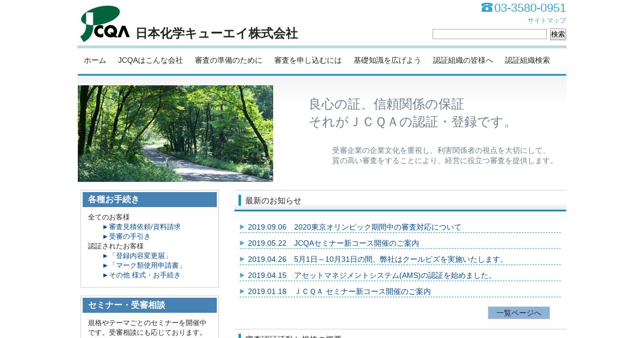This screenshot has width=644, height=338.
Task: Click the telephone icon beside 03-3580-0951
Action: 487,8
